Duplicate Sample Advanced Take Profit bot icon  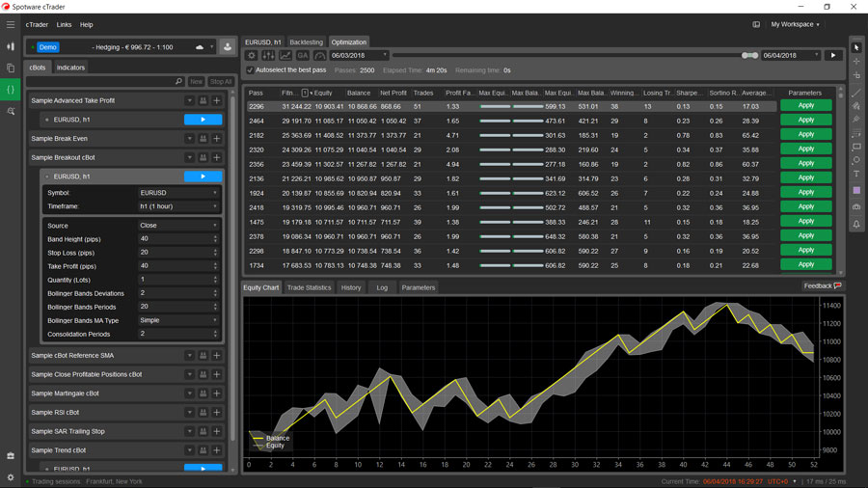(203, 100)
